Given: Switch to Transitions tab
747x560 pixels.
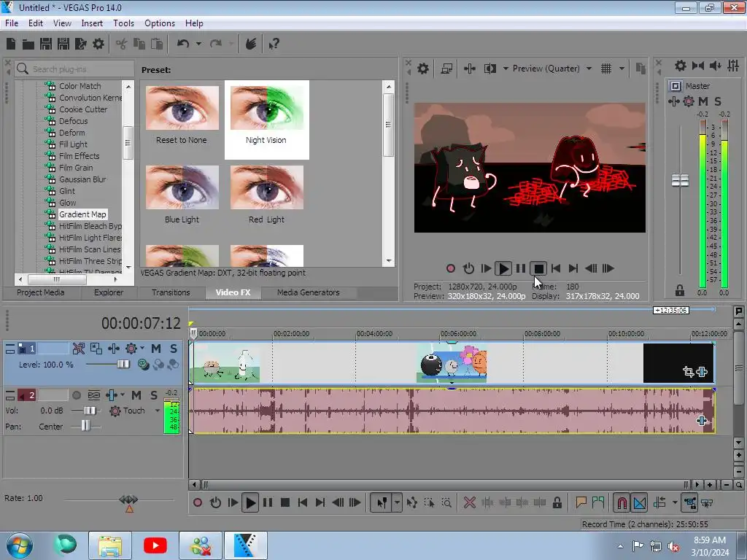Looking at the screenshot, I should tap(171, 292).
